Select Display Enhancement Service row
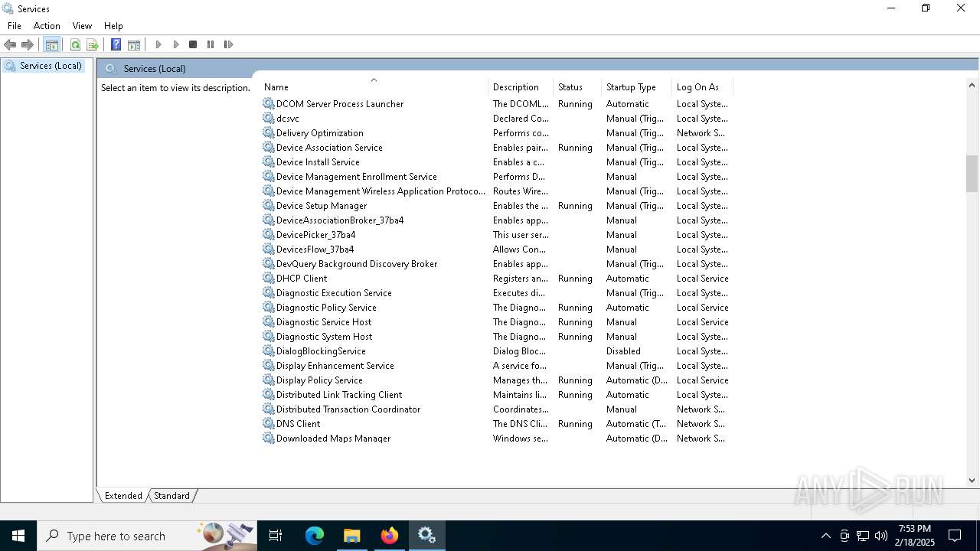This screenshot has width=980, height=551. (496, 365)
